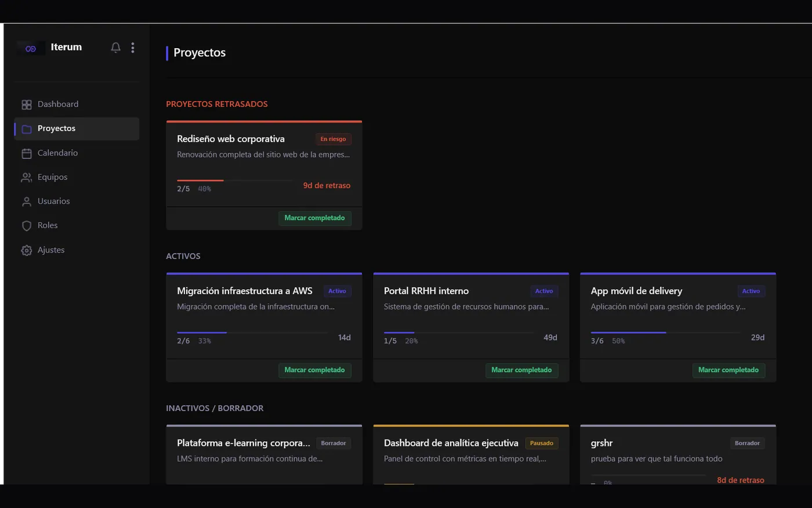Click Portal RRHH interno progress bar
Viewport: 812px width, 508px height.
click(459, 333)
